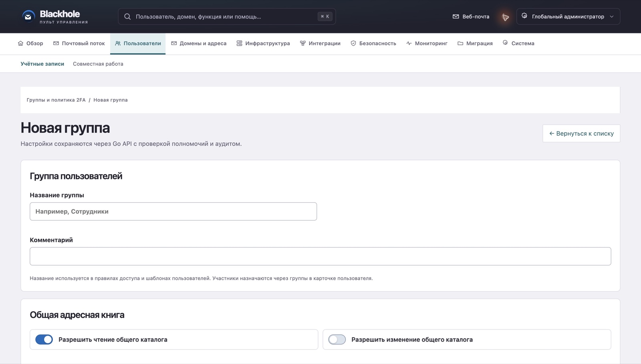Click the Инфраструктура server icon
Screen dimensions: 641x364
click(239, 43)
